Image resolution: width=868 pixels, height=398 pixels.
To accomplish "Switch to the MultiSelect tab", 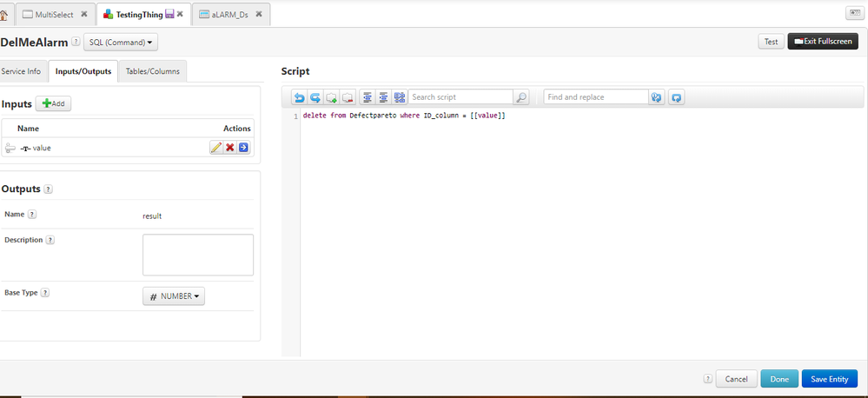I will click(x=54, y=15).
